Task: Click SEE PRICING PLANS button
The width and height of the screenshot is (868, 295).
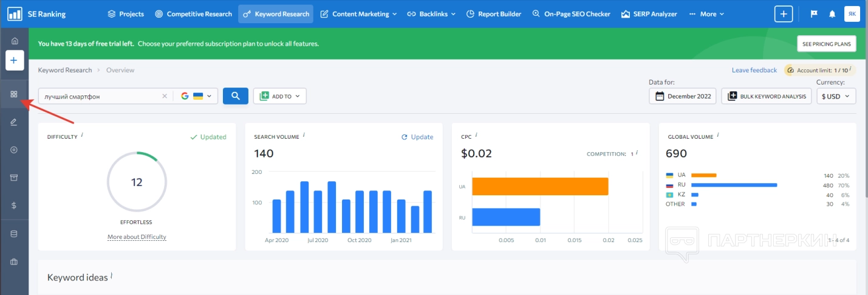Action: [826, 44]
